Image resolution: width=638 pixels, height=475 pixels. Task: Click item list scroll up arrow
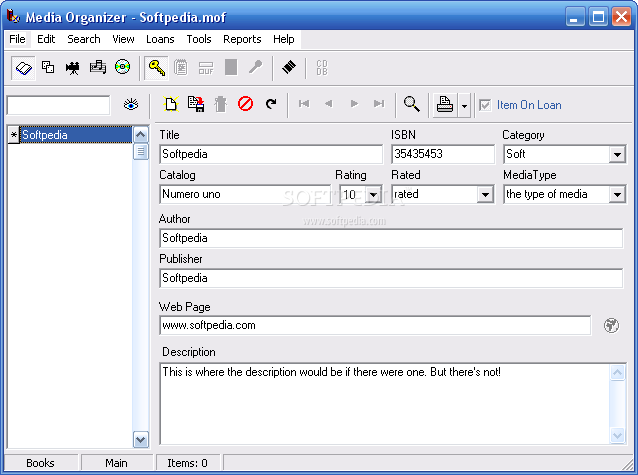pos(141,134)
